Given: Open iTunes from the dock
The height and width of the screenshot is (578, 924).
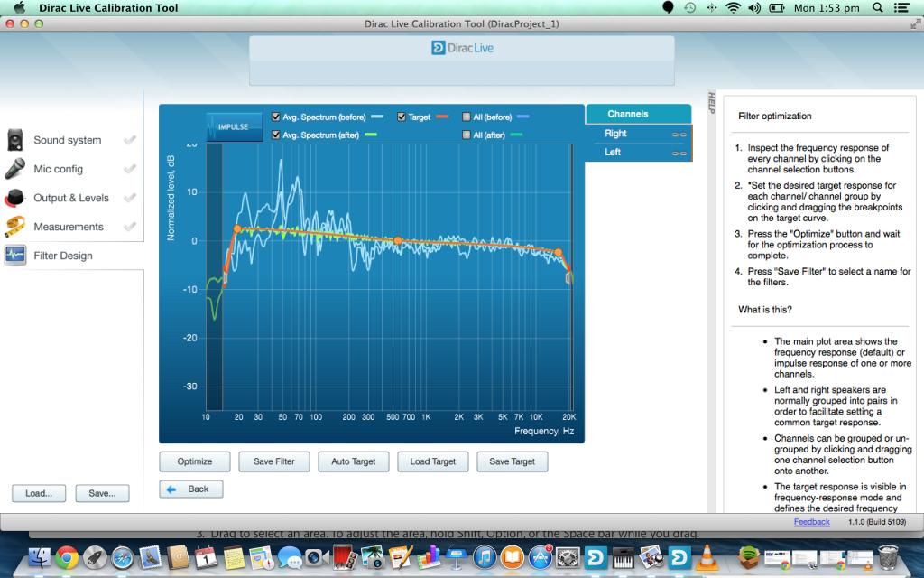Looking at the screenshot, I should tap(485, 557).
